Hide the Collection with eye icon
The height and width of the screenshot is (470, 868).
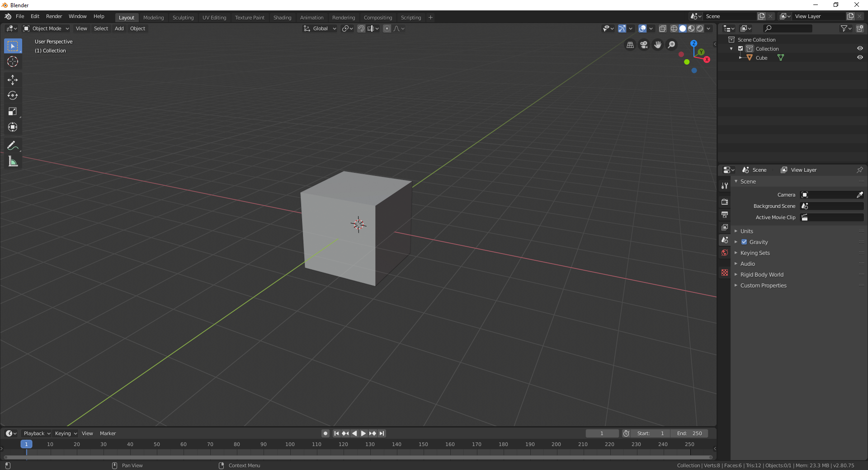(x=860, y=48)
